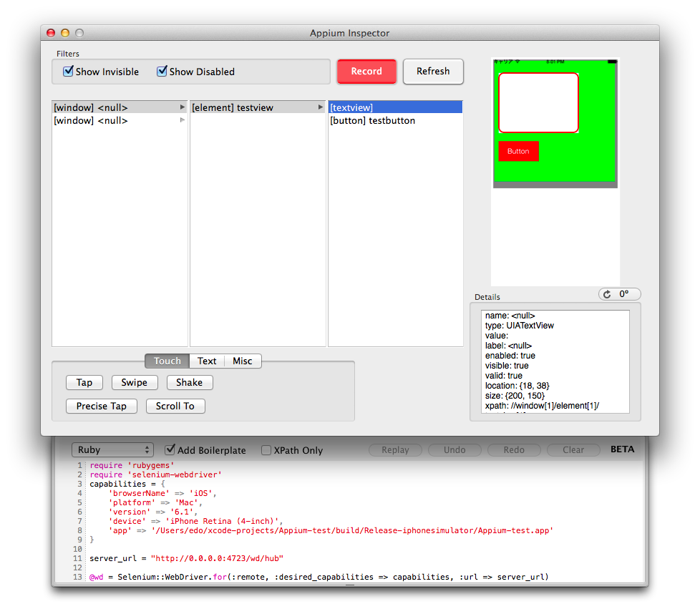Image resolution: width=700 pixels, height=604 pixels.
Task: Rotate the screenshot orientation using the 0° control
Action: 618,293
